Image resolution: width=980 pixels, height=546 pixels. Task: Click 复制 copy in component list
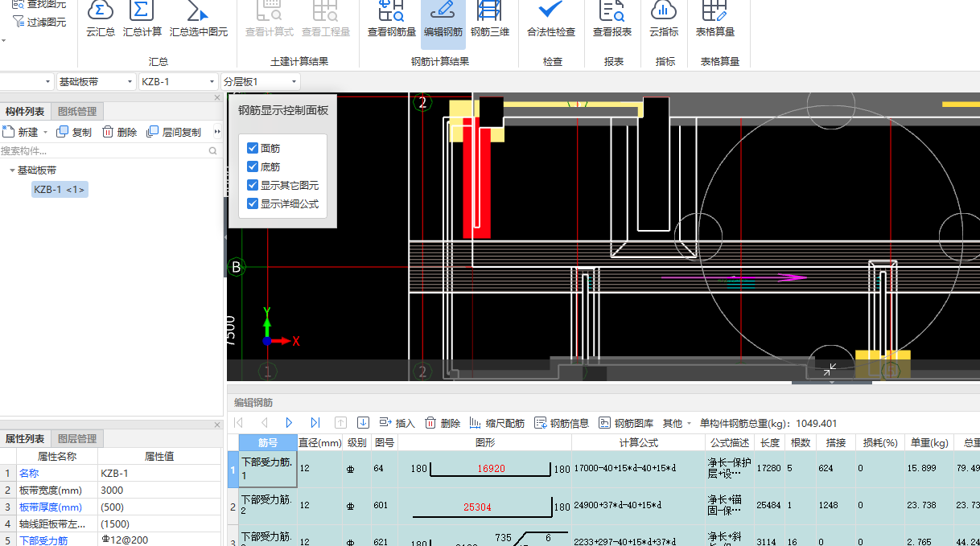(x=74, y=132)
